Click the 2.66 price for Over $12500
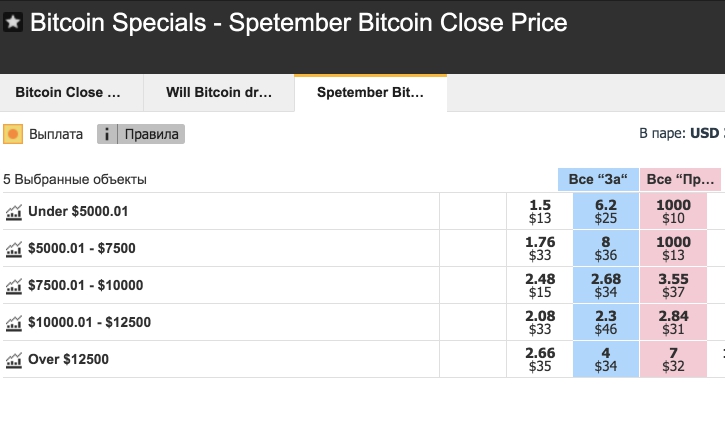Screen dimensions: 725x426 coord(540,359)
